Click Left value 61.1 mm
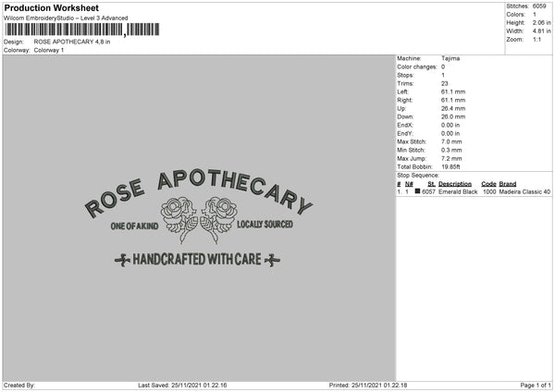 coord(453,92)
